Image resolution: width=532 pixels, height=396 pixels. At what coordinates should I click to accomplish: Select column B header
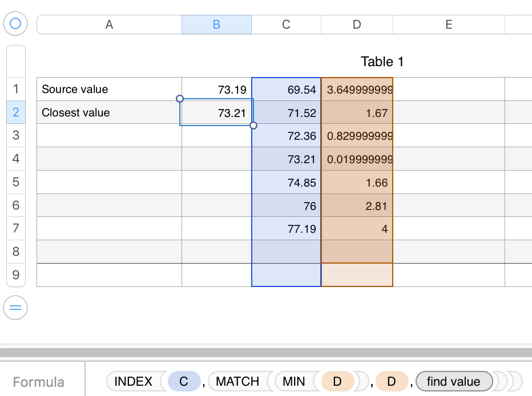pyautogui.click(x=216, y=25)
